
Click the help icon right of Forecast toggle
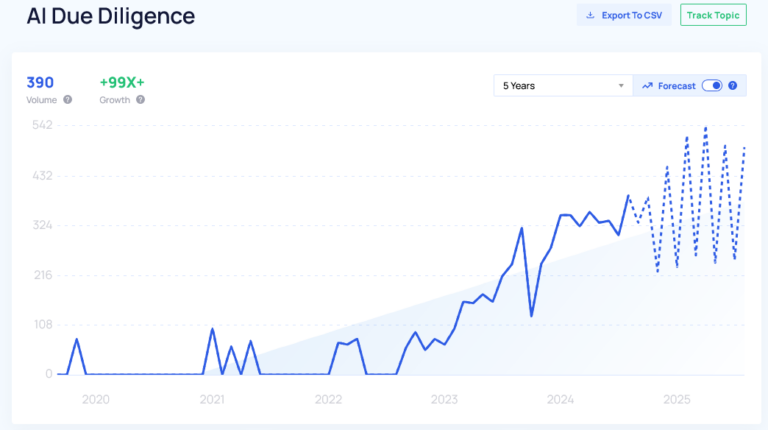click(x=733, y=86)
